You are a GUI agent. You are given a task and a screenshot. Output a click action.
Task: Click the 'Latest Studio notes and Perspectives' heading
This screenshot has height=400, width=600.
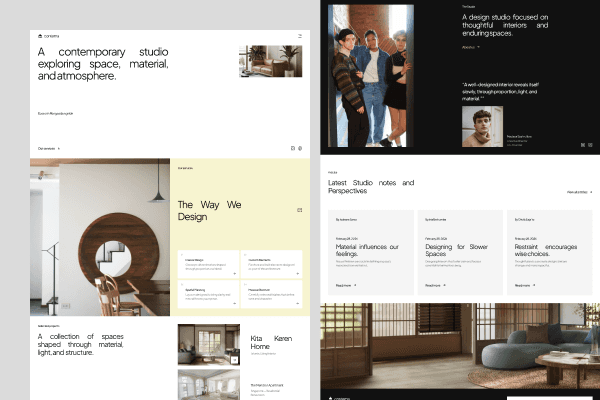[371, 187]
